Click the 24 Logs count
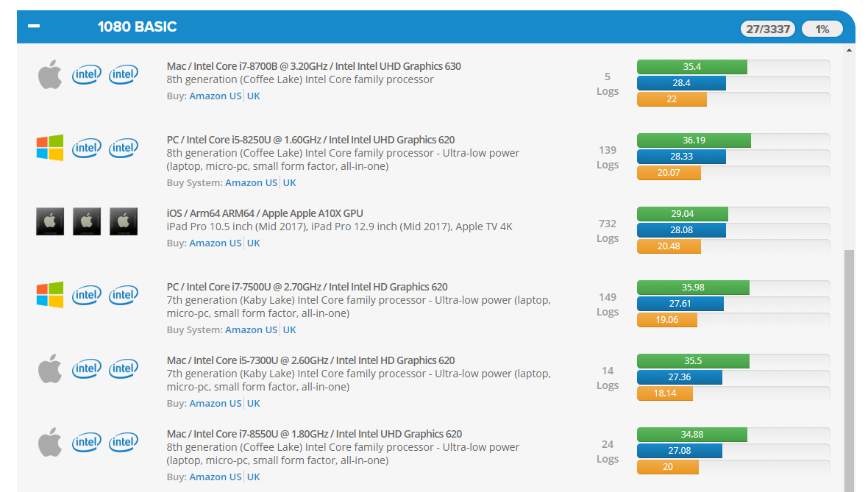The height and width of the screenshot is (492, 868). click(x=608, y=452)
